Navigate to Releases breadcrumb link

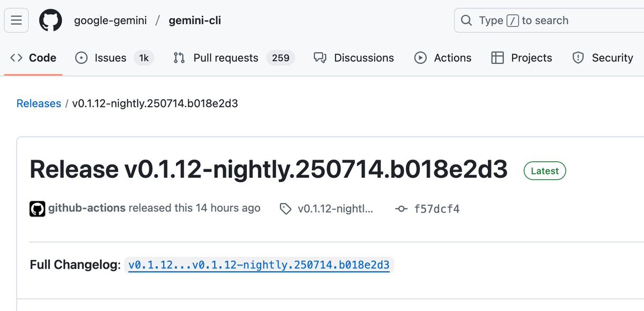(x=39, y=103)
